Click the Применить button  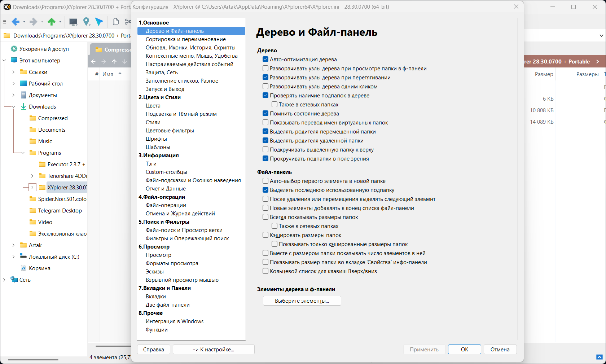coord(424,350)
